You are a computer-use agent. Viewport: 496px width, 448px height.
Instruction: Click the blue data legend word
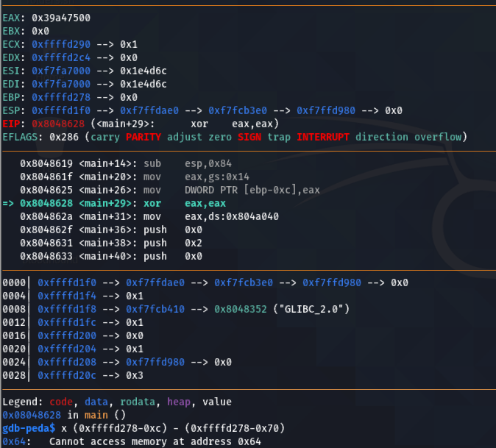point(96,402)
